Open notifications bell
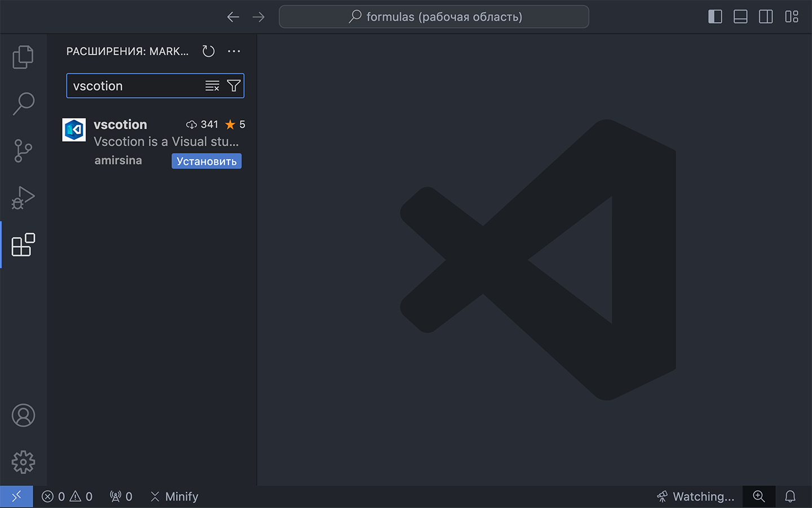 click(x=790, y=497)
